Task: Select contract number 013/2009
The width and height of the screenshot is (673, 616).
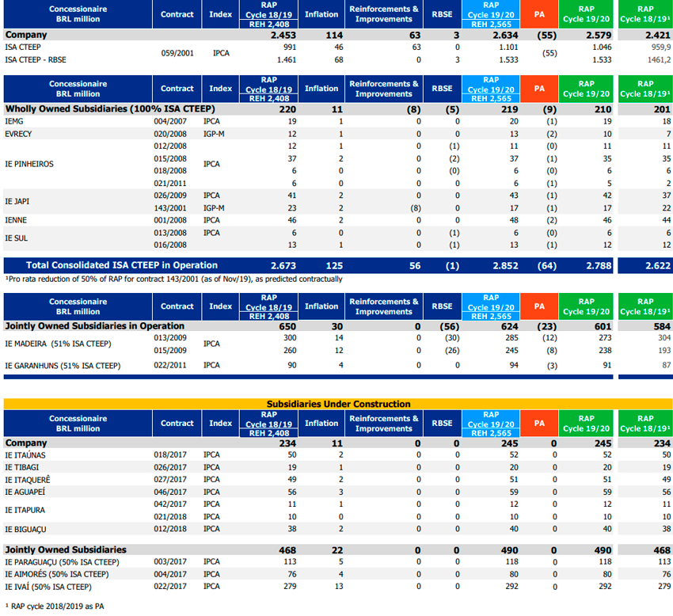Action: pos(170,338)
